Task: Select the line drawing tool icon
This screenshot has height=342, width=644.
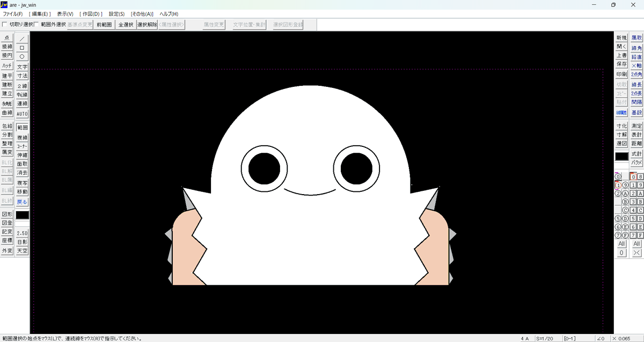Action: [22, 39]
